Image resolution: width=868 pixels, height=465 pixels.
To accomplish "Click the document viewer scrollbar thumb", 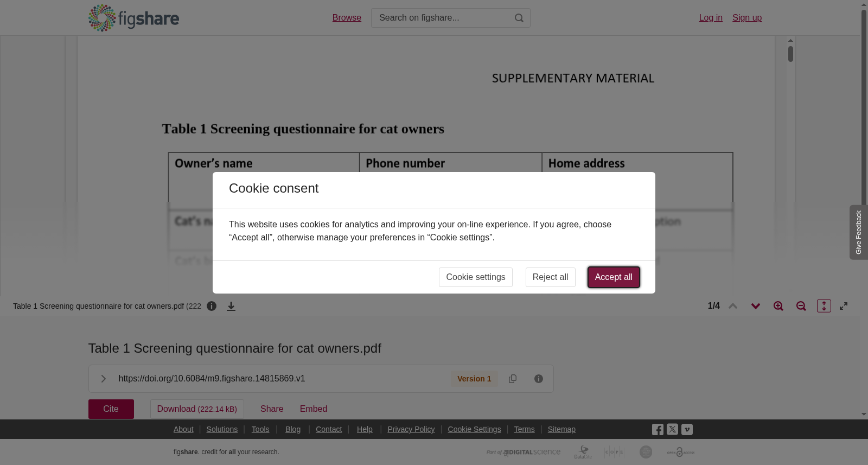I will pos(791,54).
